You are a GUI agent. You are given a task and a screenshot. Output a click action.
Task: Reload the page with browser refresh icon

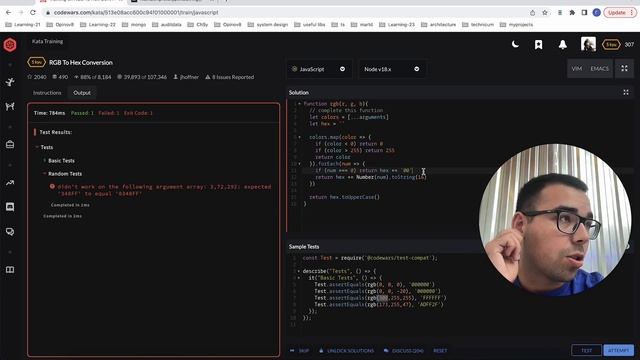[33, 13]
